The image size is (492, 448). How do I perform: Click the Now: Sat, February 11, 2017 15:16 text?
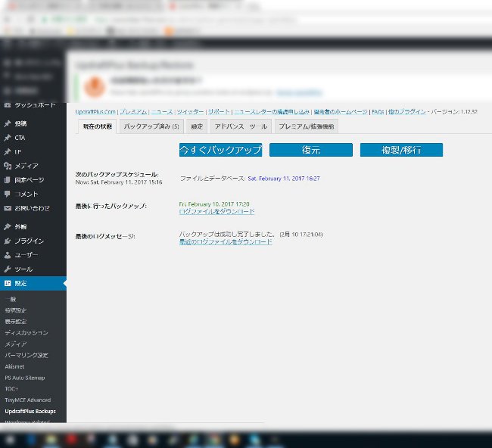tap(119, 182)
